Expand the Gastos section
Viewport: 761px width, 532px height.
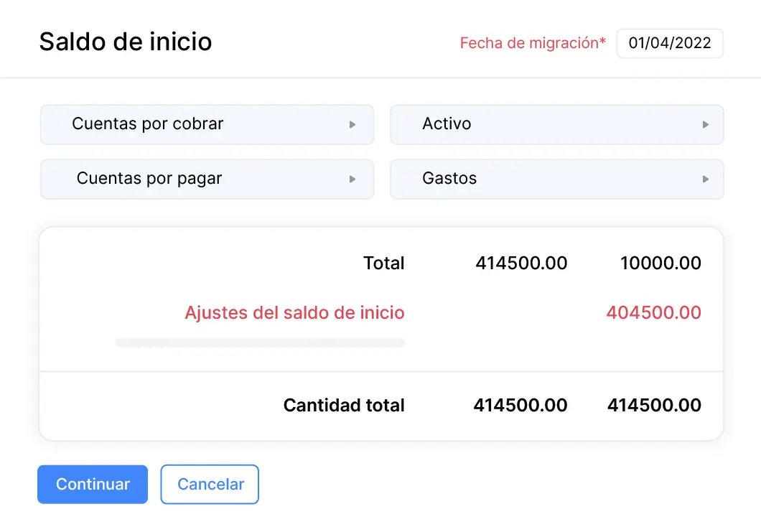pos(556,179)
